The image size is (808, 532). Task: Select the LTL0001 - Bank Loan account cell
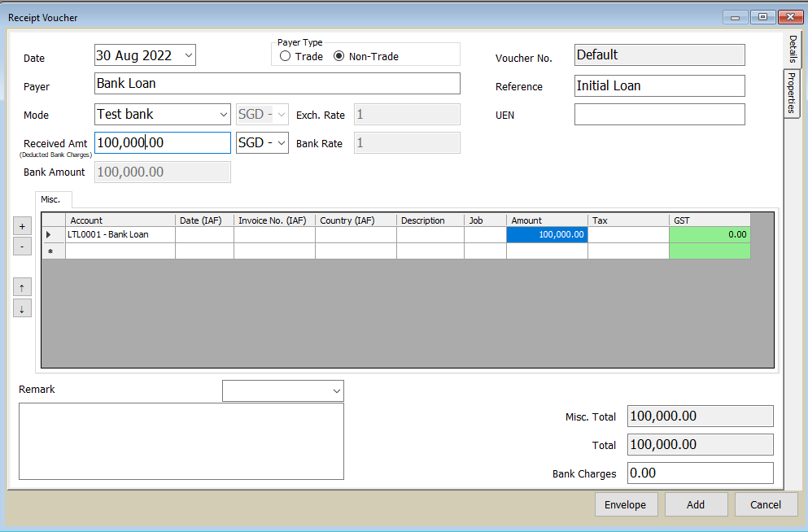point(120,235)
